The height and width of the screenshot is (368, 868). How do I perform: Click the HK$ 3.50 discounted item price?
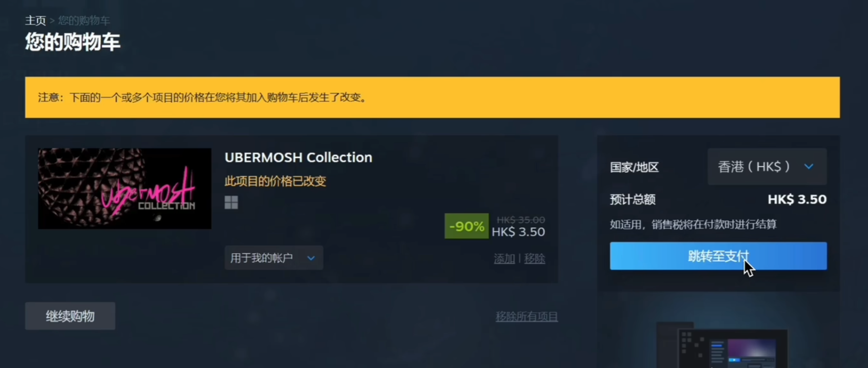click(x=518, y=232)
